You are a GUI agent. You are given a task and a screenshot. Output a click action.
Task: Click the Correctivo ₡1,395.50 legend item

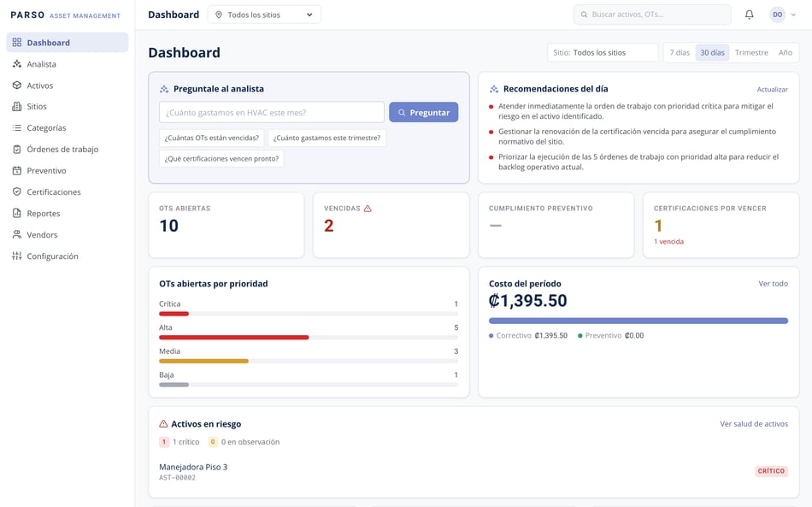(528, 336)
